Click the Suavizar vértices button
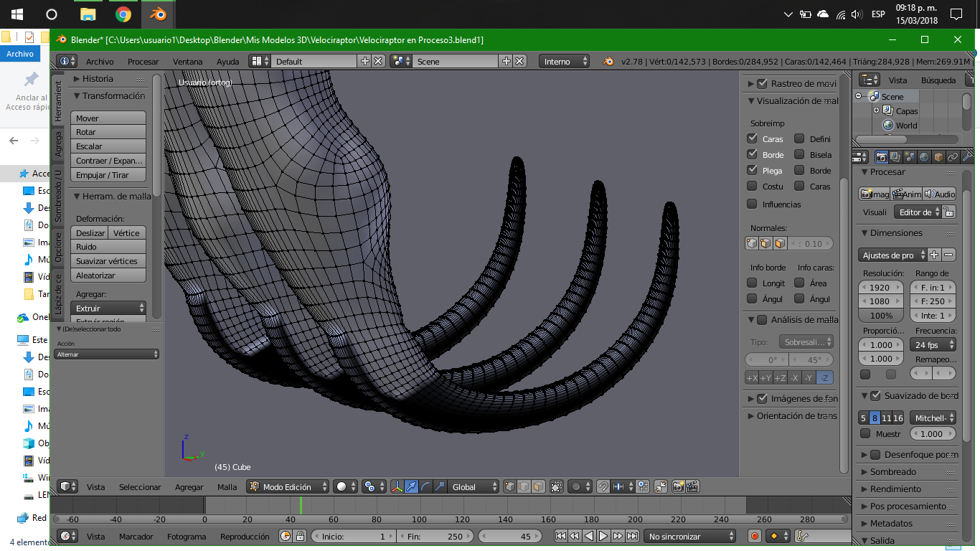The image size is (980, 551). click(108, 261)
